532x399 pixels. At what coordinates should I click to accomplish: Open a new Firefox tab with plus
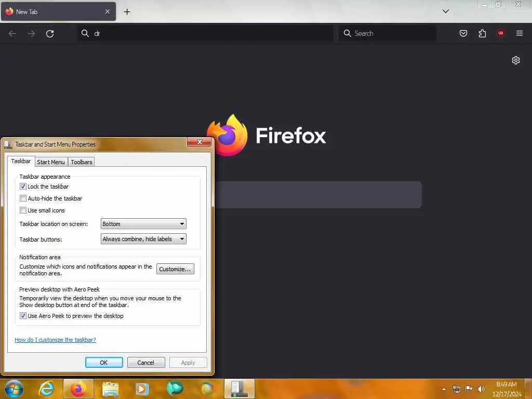click(127, 12)
